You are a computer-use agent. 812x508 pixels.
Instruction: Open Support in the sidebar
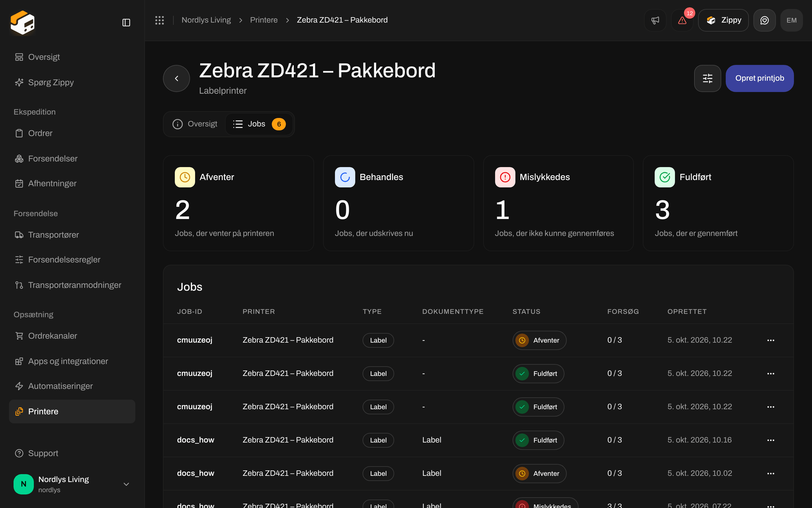[72, 453]
